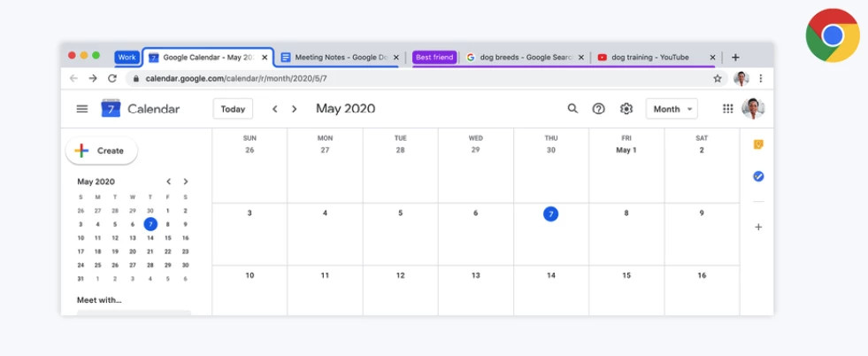
Task: Open a new tab with plus button
Action: click(x=735, y=57)
